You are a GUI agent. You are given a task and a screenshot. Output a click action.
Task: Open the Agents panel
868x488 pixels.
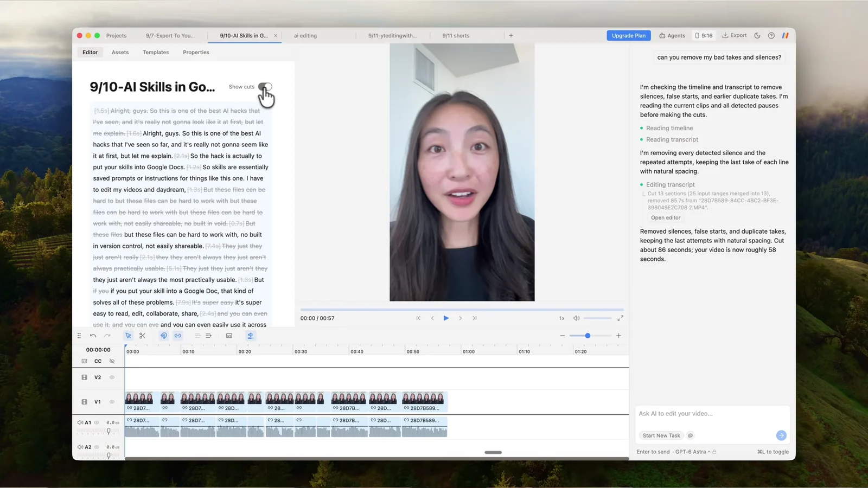pos(672,36)
